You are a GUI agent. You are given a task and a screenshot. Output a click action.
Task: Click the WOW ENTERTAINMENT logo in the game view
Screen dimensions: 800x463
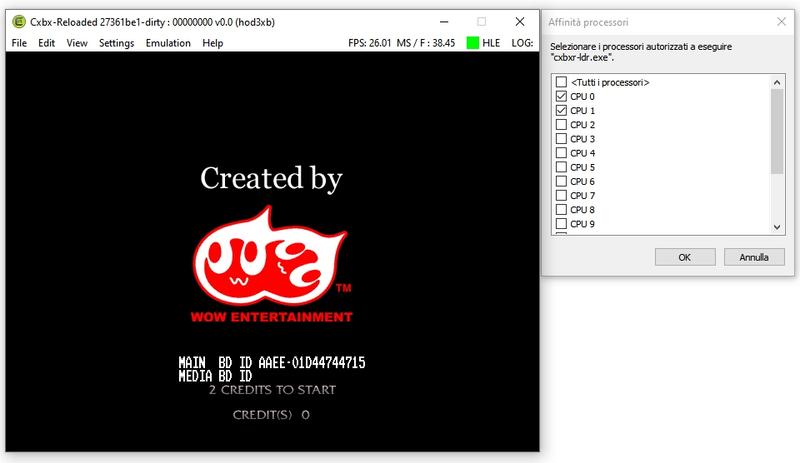271,264
